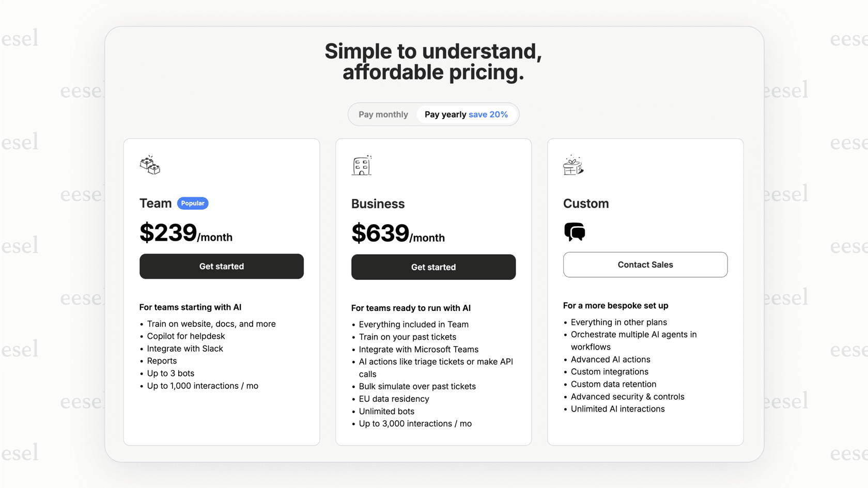
Task: Enable Pay yearly billing
Action: point(444,114)
